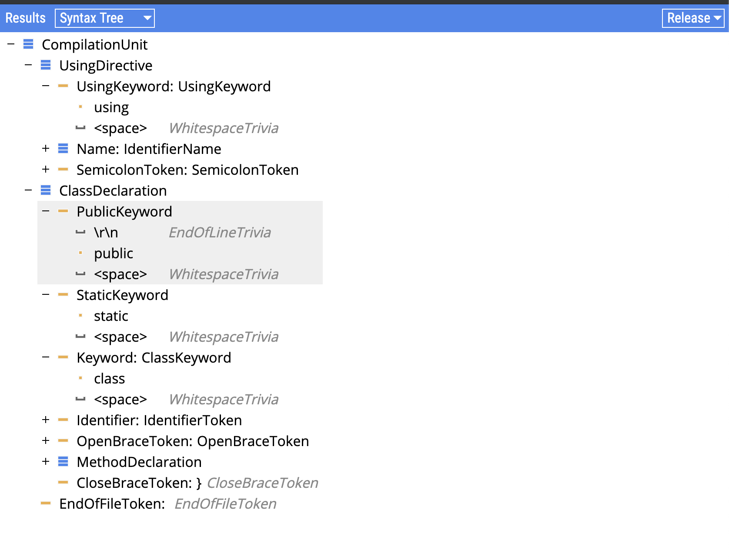Click the trivia icon beside \r\n EndOfLineTrivia
This screenshot has height=560, width=729.
pyautogui.click(x=80, y=232)
